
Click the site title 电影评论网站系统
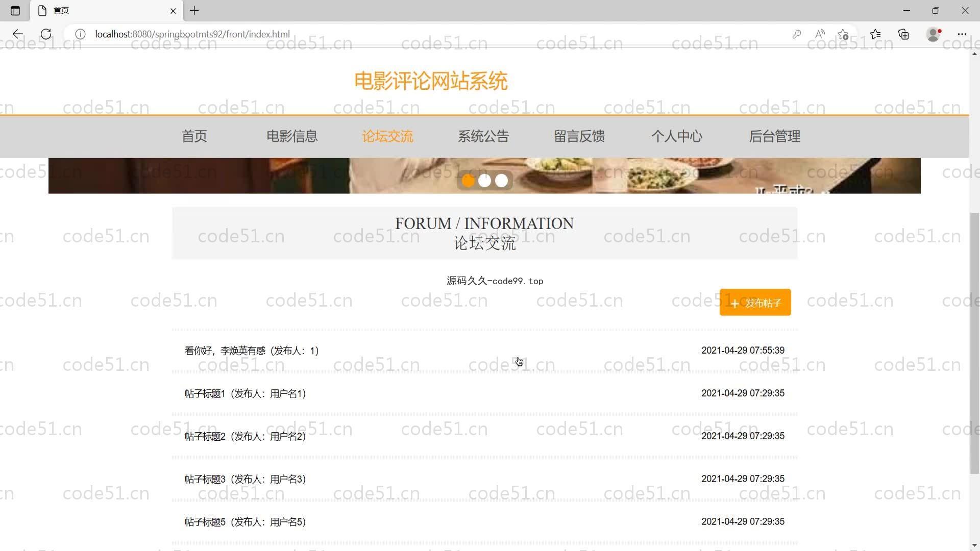tap(431, 81)
